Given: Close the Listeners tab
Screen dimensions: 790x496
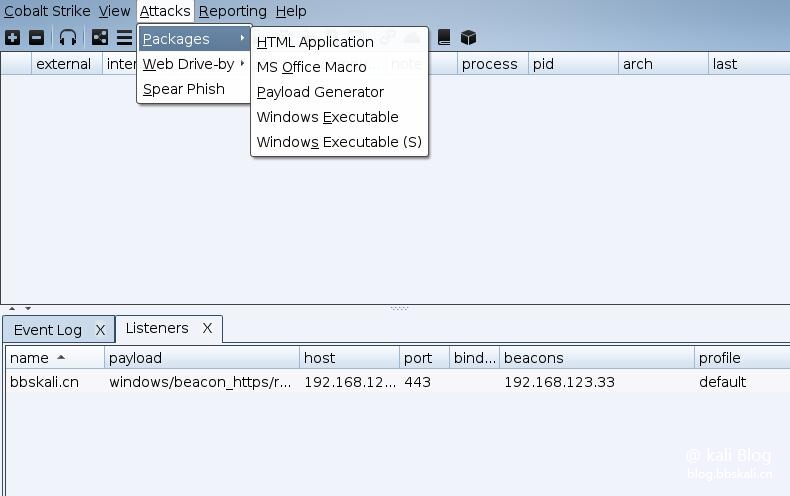Looking at the screenshot, I should (207, 328).
